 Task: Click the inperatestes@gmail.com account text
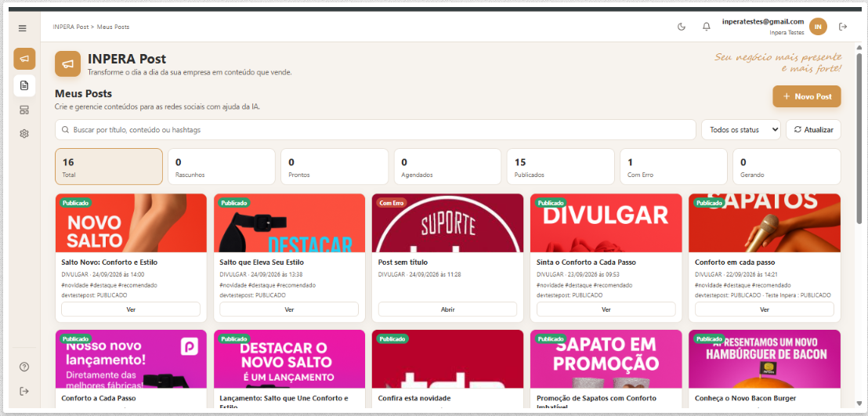(763, 22)
